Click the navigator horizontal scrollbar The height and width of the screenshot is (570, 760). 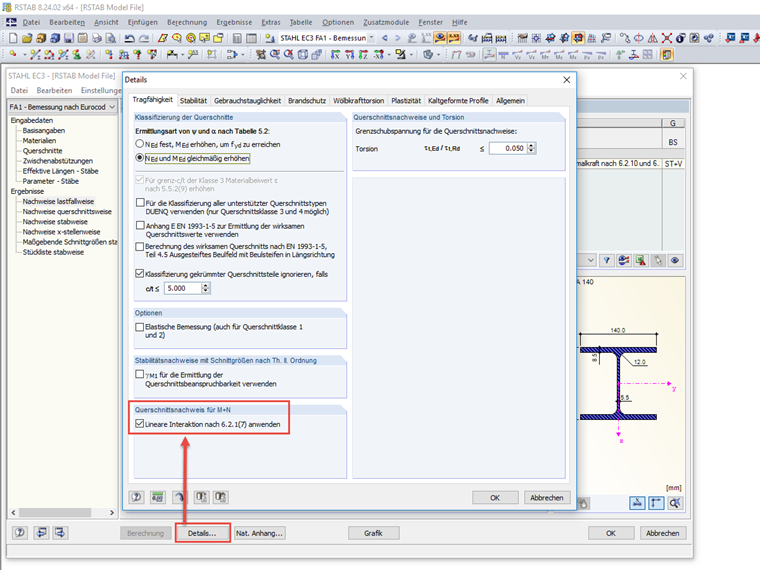(x=63, y=512)
